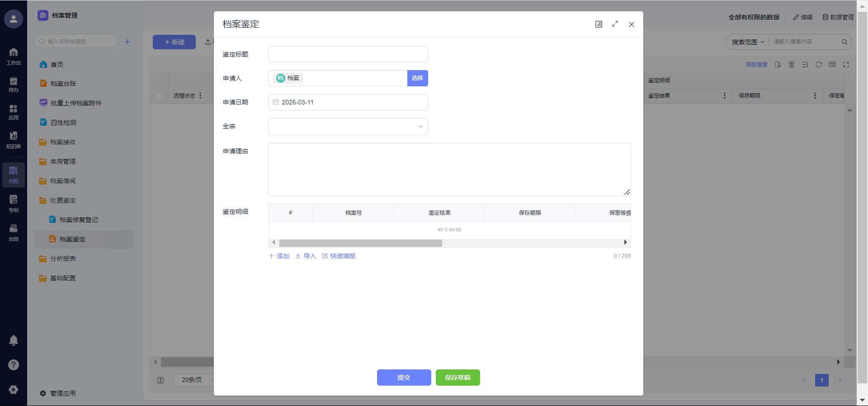Viewport: 868px width, 406px height.
Task: Expand the 搜索范围 dropdown
Action: pyautogui.click(x=748, y=42)
